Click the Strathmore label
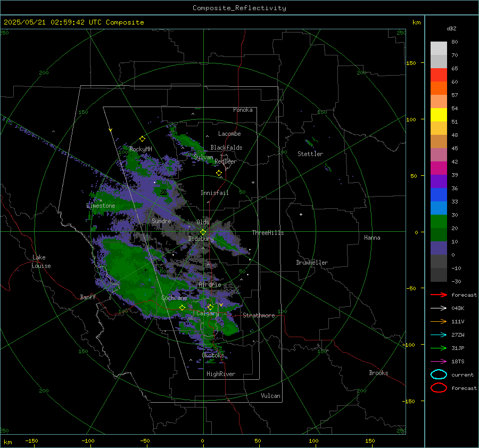This screenshot has height=448, width=479. (x=259, y=315)
